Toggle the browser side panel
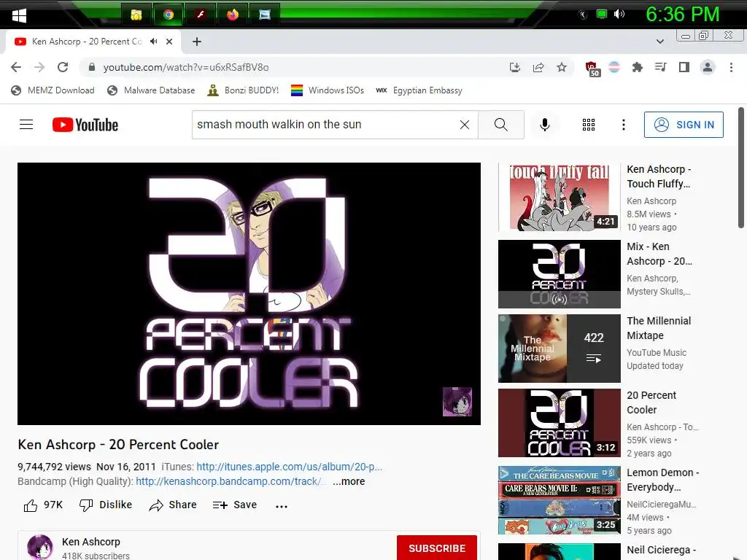Screen dimensions: 747x560 pyautogui.click(x=684, y=67)
